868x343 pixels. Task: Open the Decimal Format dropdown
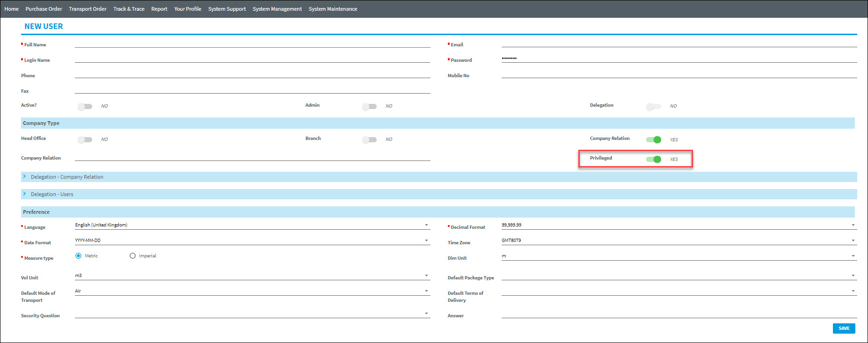tap(679, 225)
